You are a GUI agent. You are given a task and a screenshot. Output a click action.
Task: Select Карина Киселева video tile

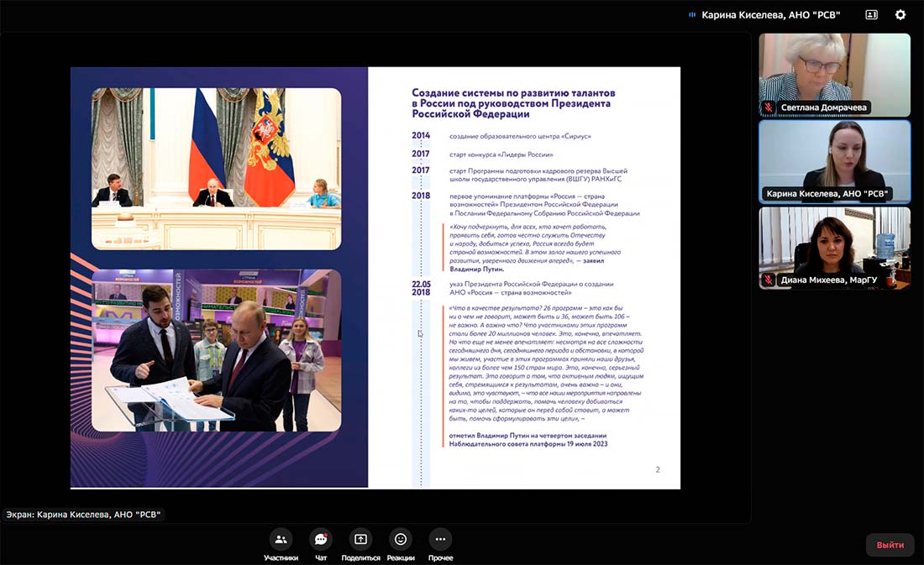click(834, 161)
